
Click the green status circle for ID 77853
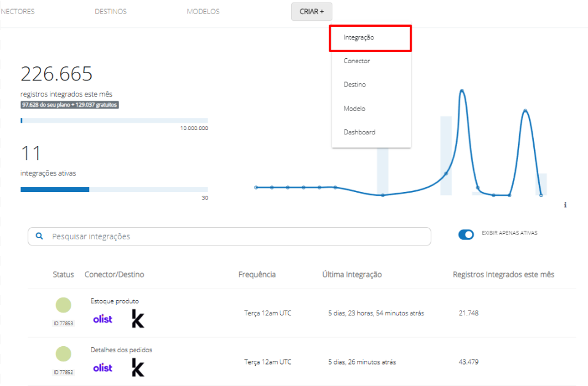(63, 305)
